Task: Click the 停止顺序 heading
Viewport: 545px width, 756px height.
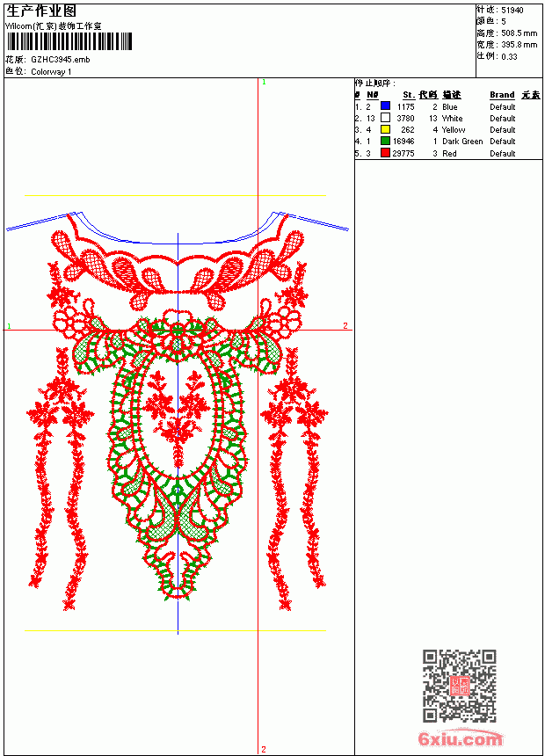Action: tap(375, 84)
